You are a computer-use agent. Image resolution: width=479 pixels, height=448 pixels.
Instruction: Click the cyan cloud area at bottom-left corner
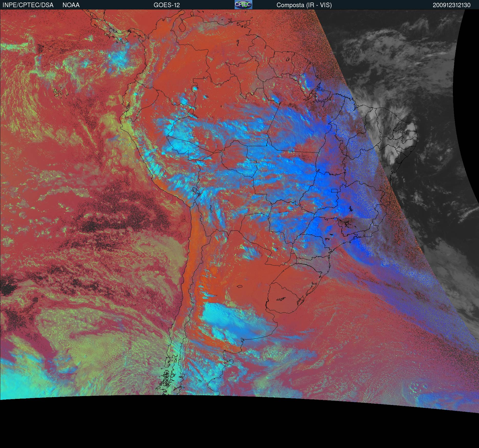(x=20, y=384)
